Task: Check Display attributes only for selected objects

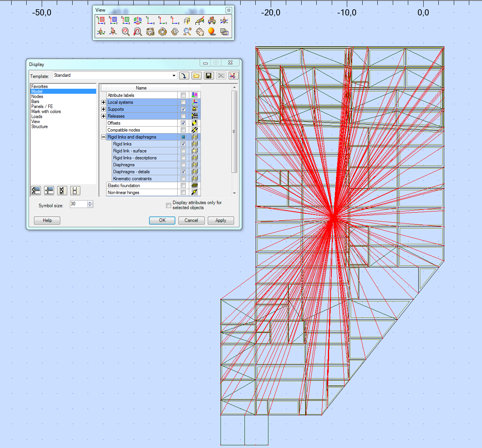Action: (169, 205)
